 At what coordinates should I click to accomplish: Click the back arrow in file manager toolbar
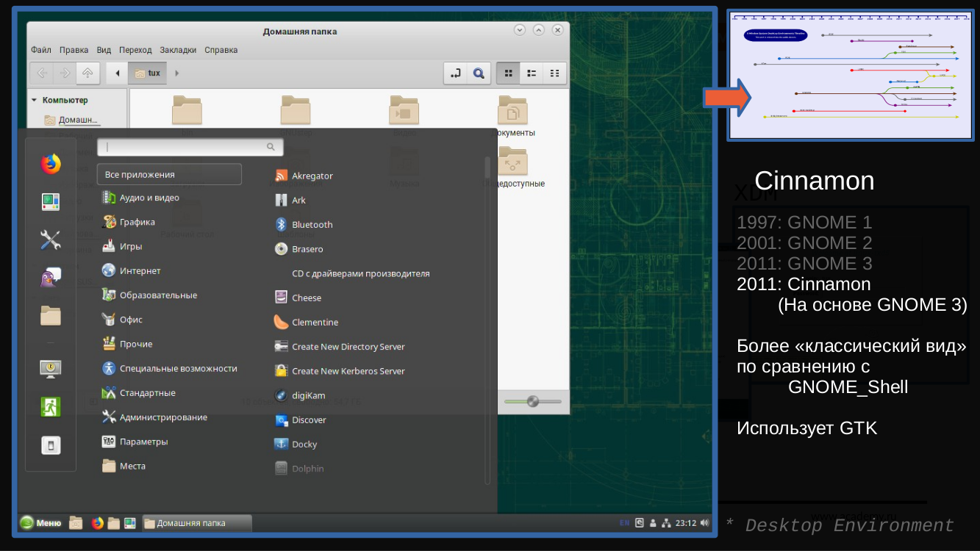pyautogui.click(x=41, y=73)
